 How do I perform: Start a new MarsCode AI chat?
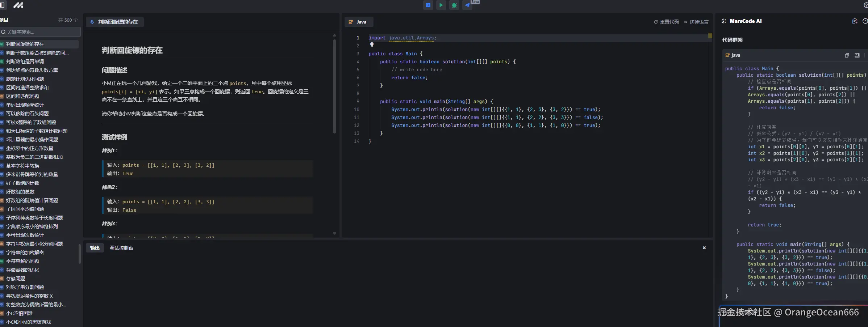tap(855, 21)
